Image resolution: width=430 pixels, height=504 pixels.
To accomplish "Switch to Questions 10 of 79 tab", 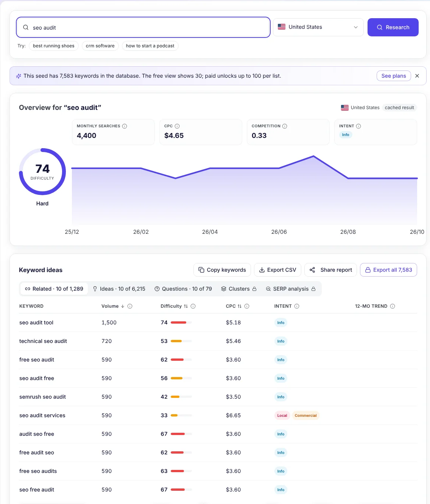I will pyautogui.click(x=183, y=289).
